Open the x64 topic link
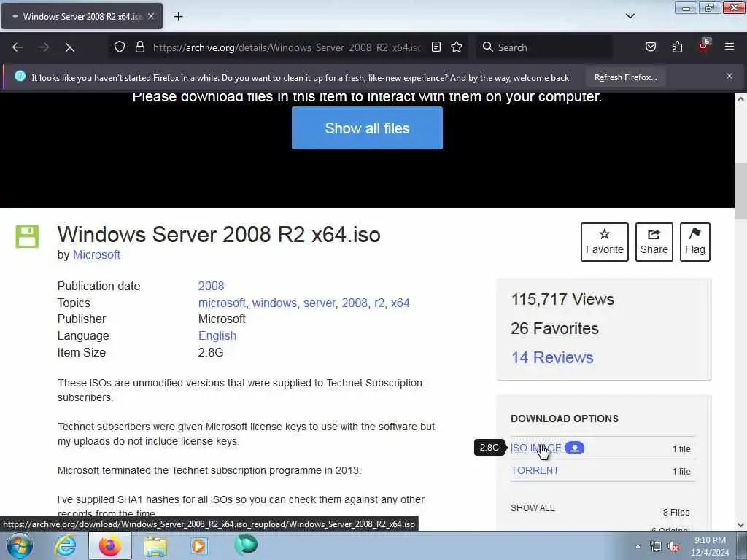 (400, 303)
